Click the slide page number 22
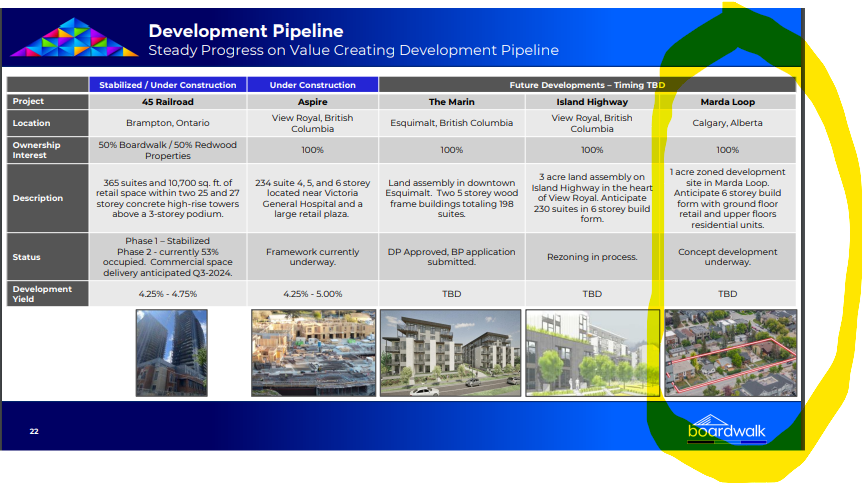 point(34,431)
